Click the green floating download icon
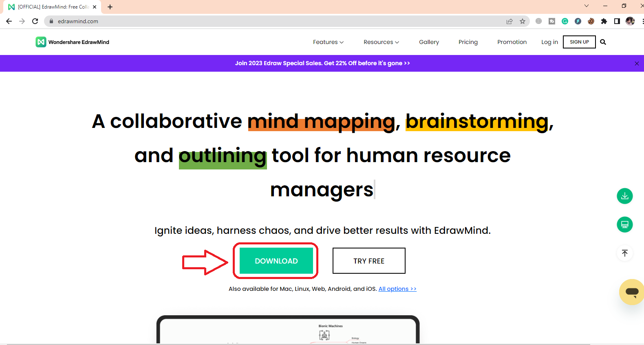The image size is (644, 345). [x=625, y=196]
